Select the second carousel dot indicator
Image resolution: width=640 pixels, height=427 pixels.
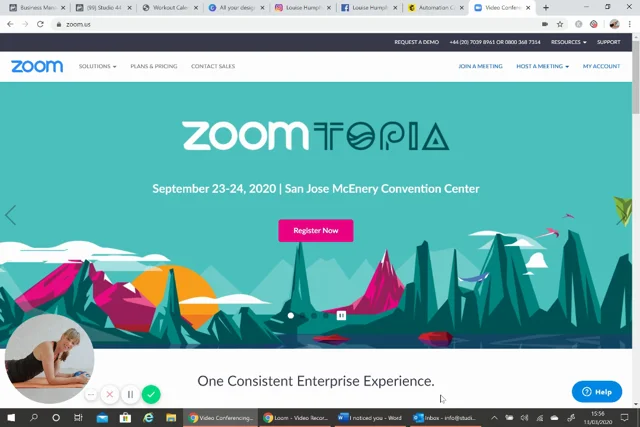point(302,315)
